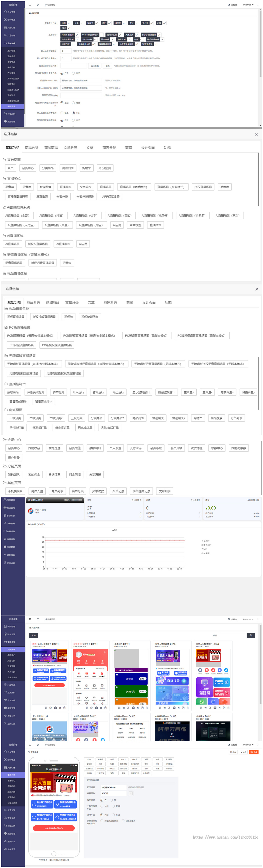The height and width of the screenshot is (868, 263).
Task: Toggle the 抖音 platform checkbox
Action: (69, 23)
